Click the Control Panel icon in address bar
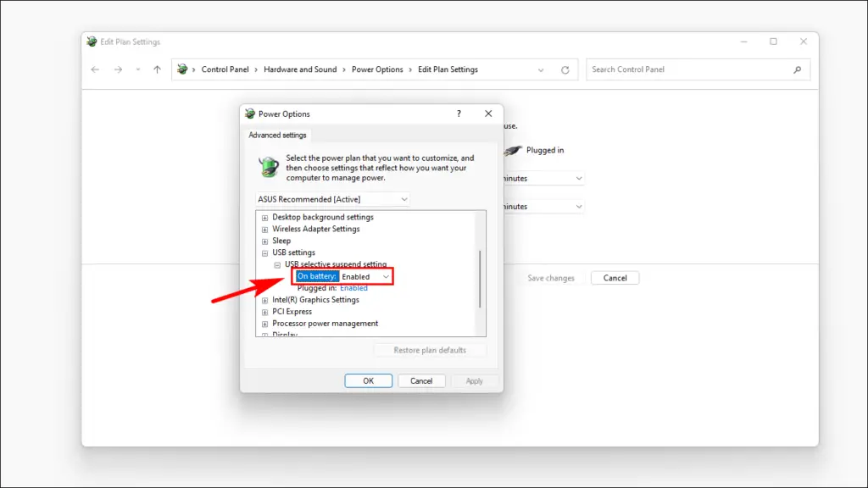 pos(182,69)
